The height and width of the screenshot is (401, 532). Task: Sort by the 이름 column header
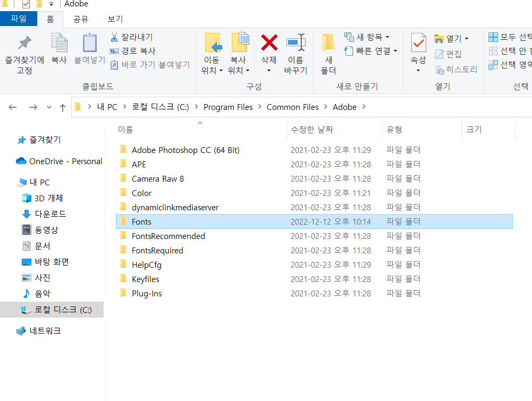201,130
